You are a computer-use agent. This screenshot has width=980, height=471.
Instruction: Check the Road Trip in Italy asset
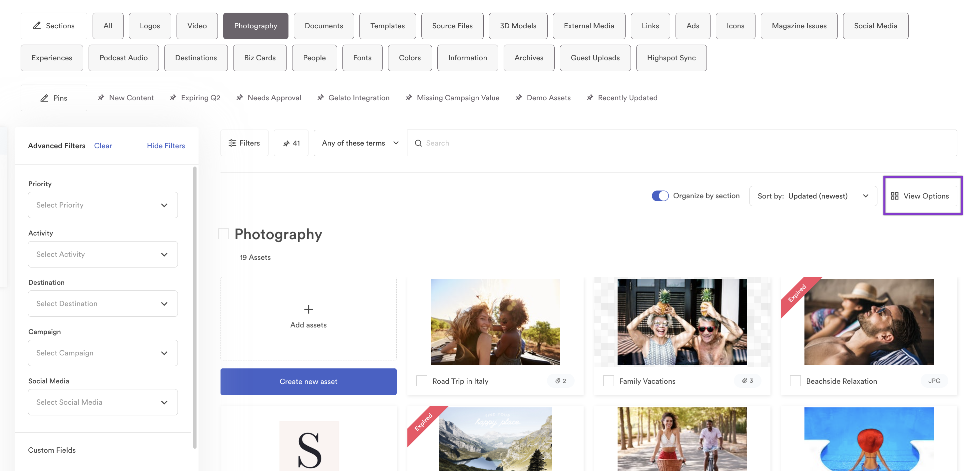pyautogui.click(x=421, y=381)
